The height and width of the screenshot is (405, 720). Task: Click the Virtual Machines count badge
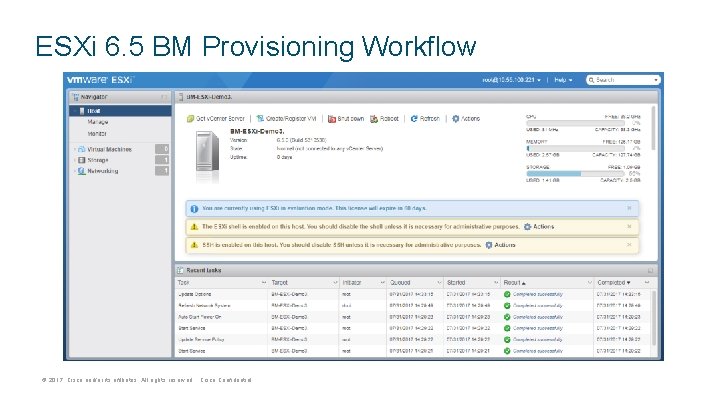[x=162, y=149]
